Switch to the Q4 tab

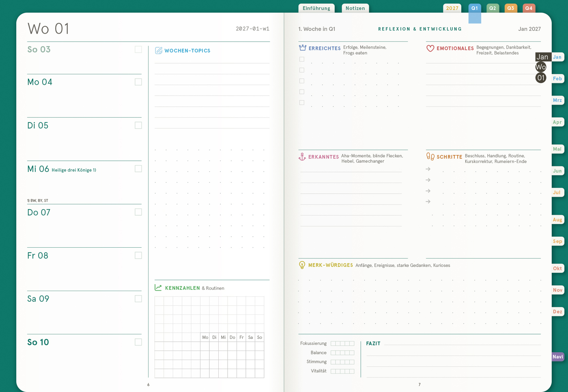[x=529, y=8]
